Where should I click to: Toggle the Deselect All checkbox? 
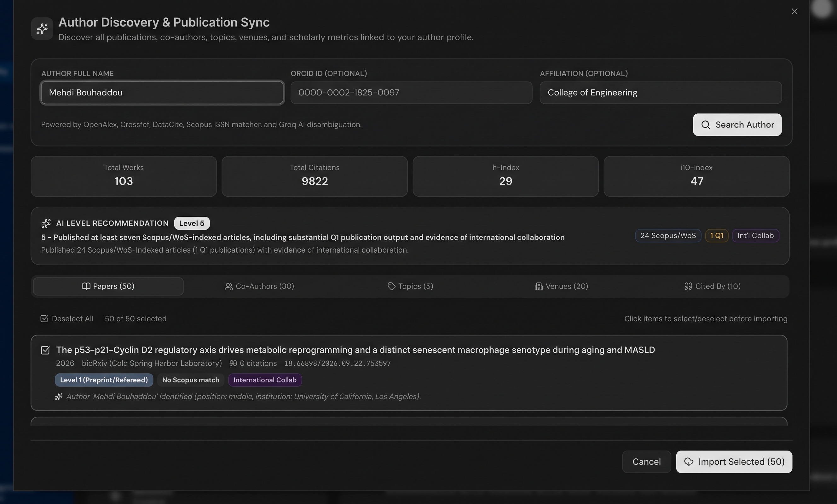point(44,318)
